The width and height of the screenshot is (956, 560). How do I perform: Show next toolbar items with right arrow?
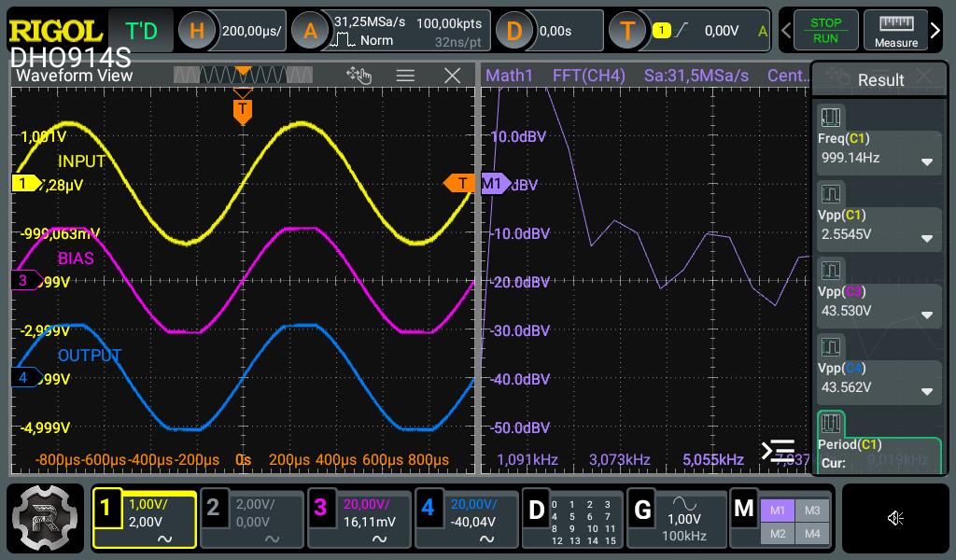(x=935, y=31)
